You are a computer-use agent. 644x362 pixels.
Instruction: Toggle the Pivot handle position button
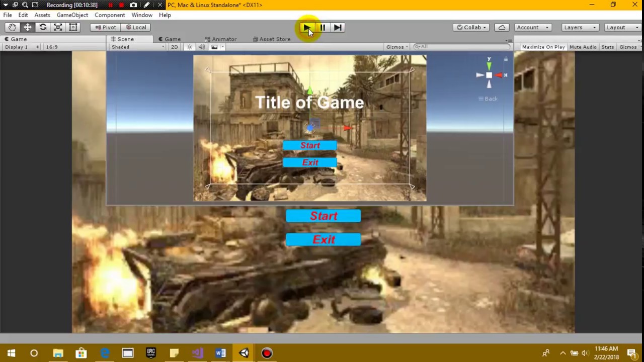[x=105, y=27]
